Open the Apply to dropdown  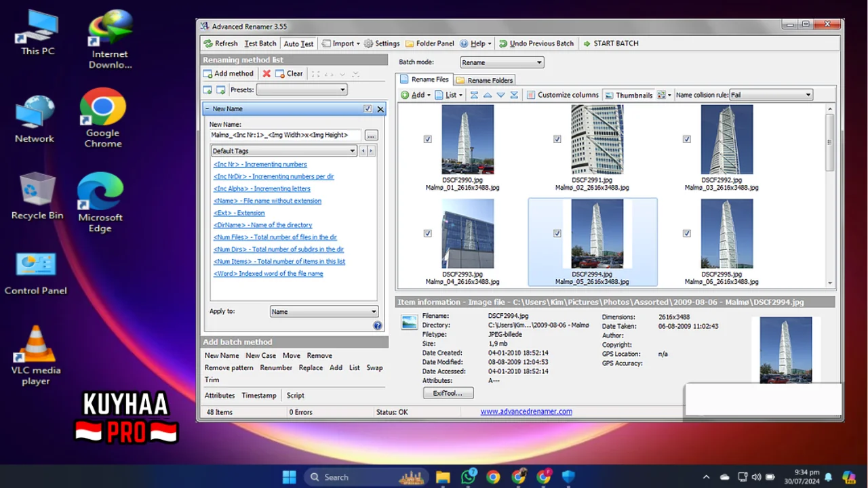pos(324,312)
